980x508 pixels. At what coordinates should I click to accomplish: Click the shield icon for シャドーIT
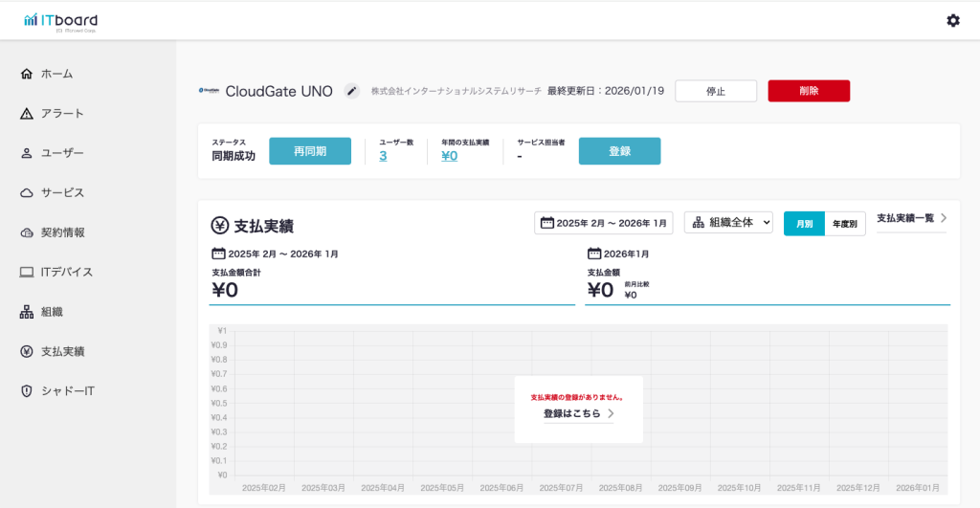[x=27, y=391]
